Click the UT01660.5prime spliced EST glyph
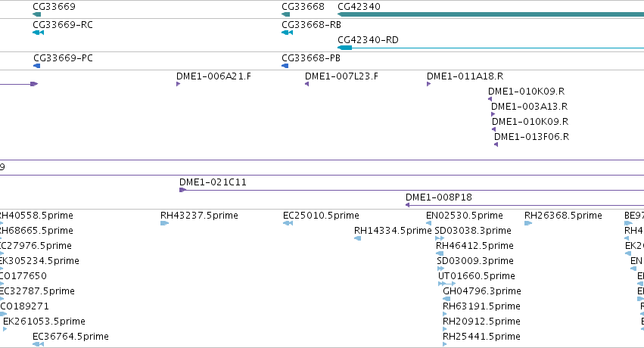 tap(446, 284)
